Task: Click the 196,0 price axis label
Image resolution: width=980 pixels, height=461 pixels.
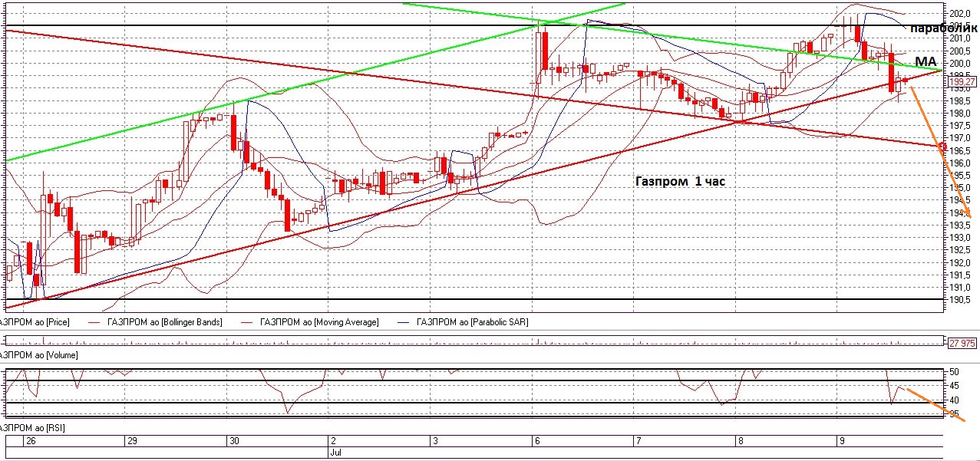Action: (x=959, y=163)
